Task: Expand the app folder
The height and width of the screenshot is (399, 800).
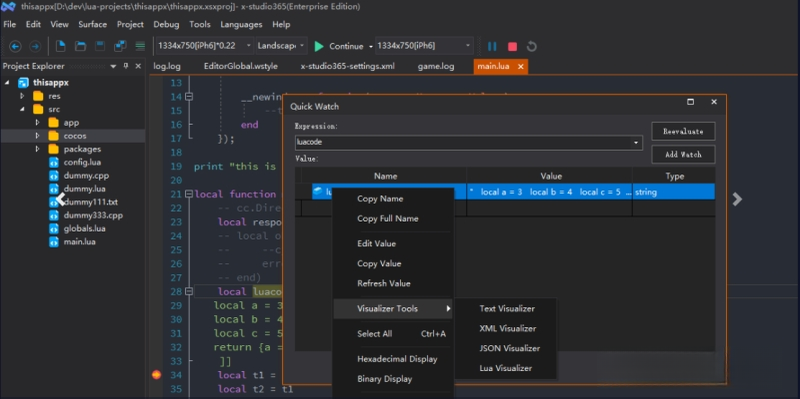Action: 37,122
